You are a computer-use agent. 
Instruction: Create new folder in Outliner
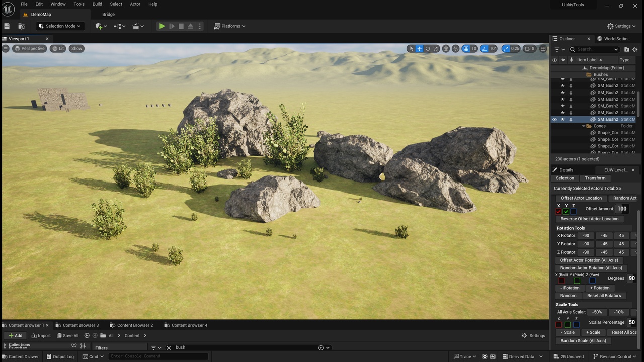[626, 49]
